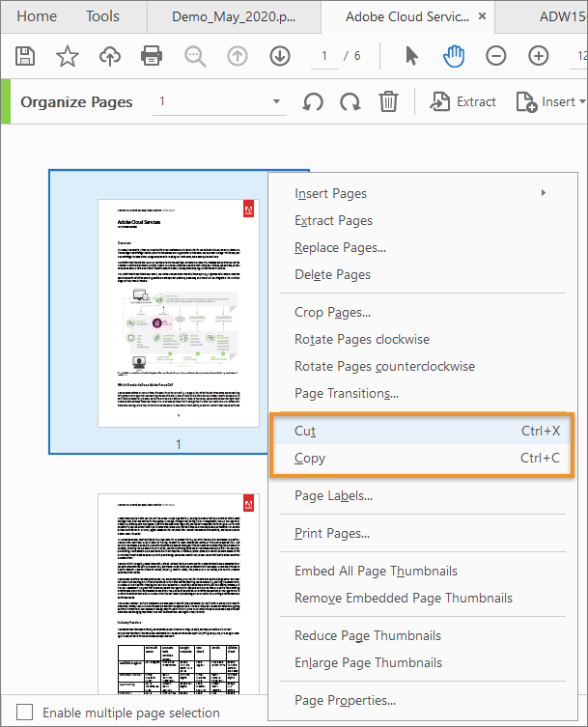Select Enlarge Page Thumbnails

423,662
